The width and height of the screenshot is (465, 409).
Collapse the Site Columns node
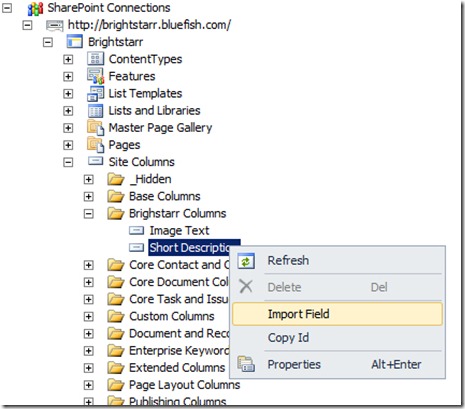[68, 162]
